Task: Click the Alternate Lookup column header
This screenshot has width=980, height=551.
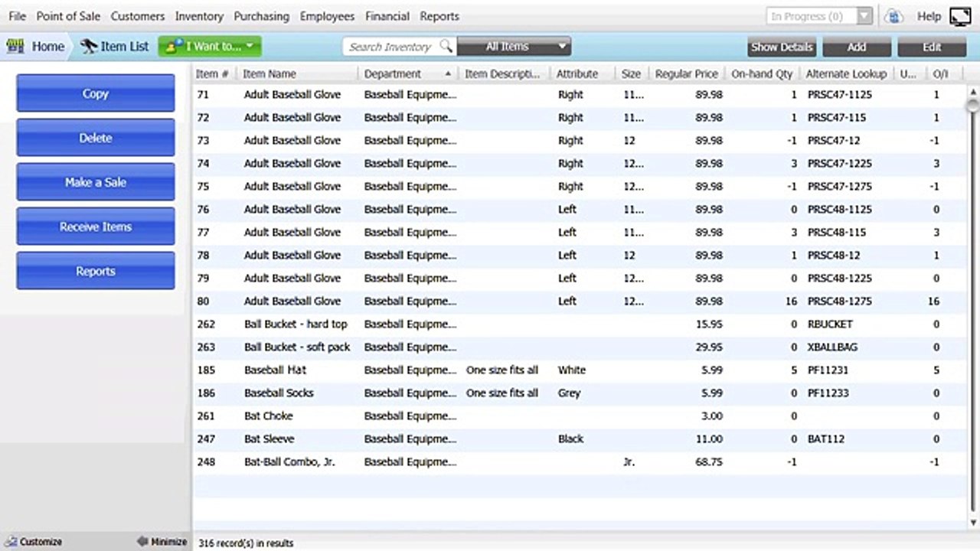Action: (846, 74)
